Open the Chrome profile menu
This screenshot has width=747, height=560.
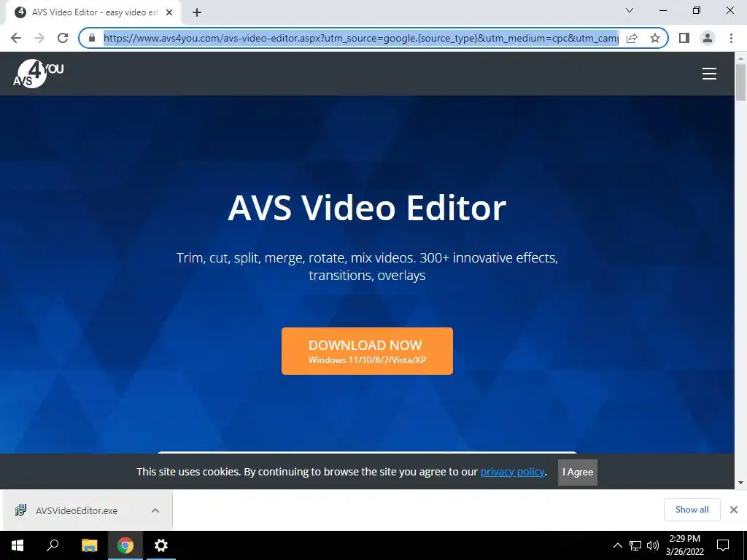pos(708,38)
